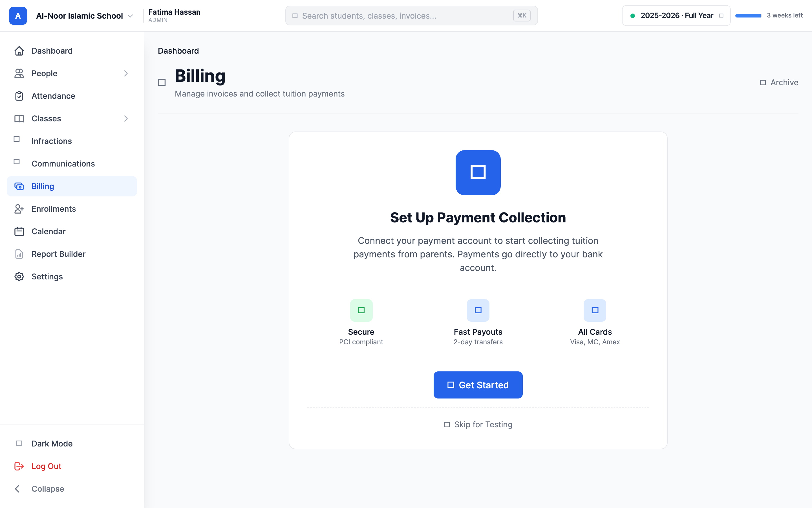Image resolution: width=812 pixels, height=508 pixels.
Task: Click the Classes book icon
Action: point(19,119)
